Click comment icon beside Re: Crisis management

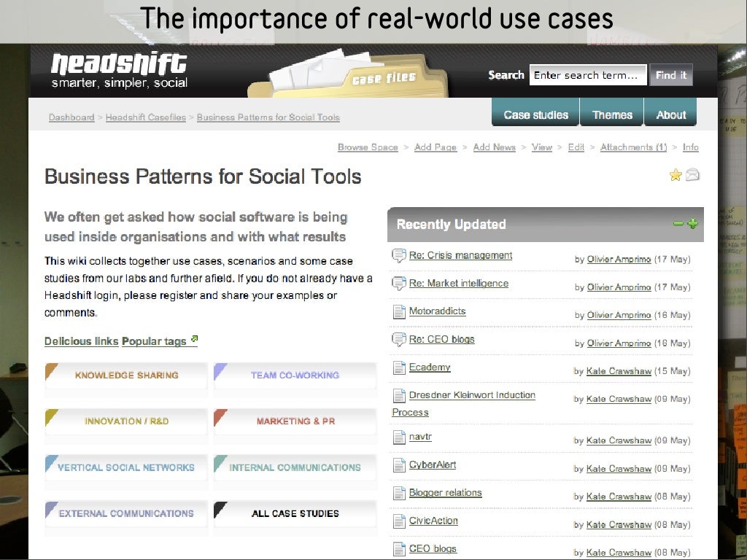pos(399,256)
